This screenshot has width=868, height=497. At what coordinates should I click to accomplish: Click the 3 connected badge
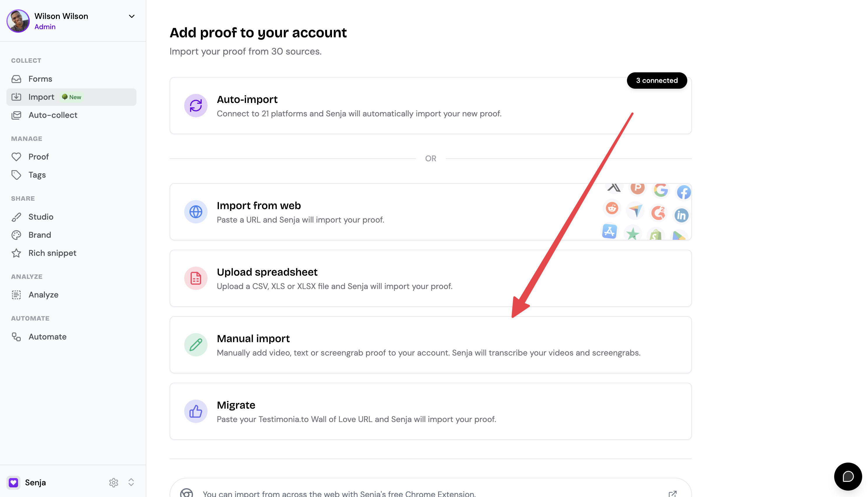pyautogui.click(x=657, y=80)
